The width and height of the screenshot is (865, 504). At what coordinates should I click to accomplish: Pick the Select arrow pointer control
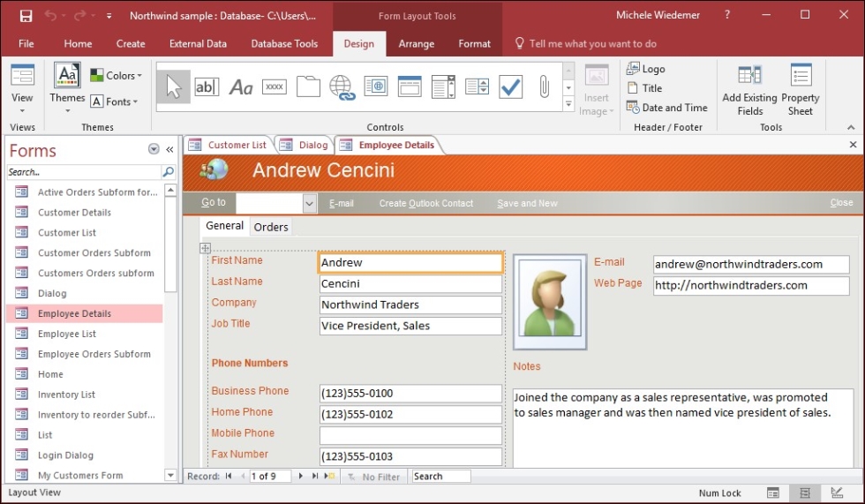click(173, 87)
